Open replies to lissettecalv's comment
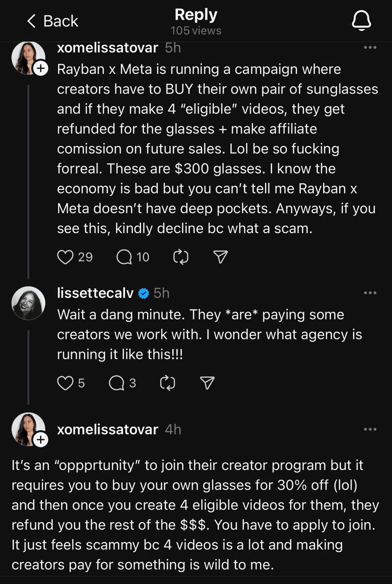Image resolution: width=392 pixels, height=584 pixels. 116,383
